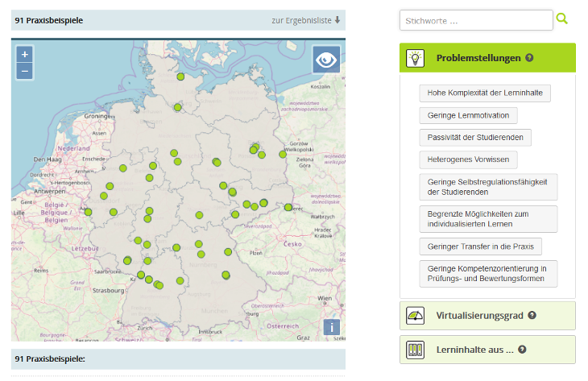Open the map info button
This screenshot has height=381, width=588.
(x=332, y=327)
